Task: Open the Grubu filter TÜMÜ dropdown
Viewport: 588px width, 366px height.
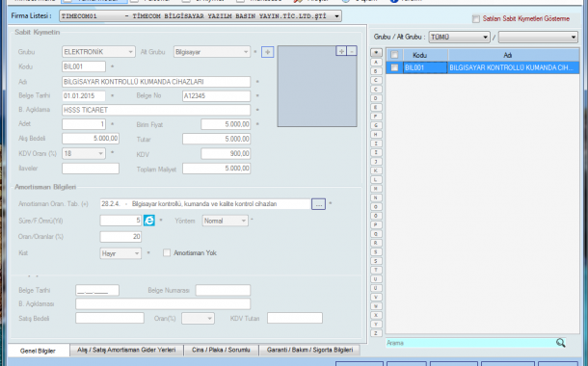Action: [x=459, y=38]
